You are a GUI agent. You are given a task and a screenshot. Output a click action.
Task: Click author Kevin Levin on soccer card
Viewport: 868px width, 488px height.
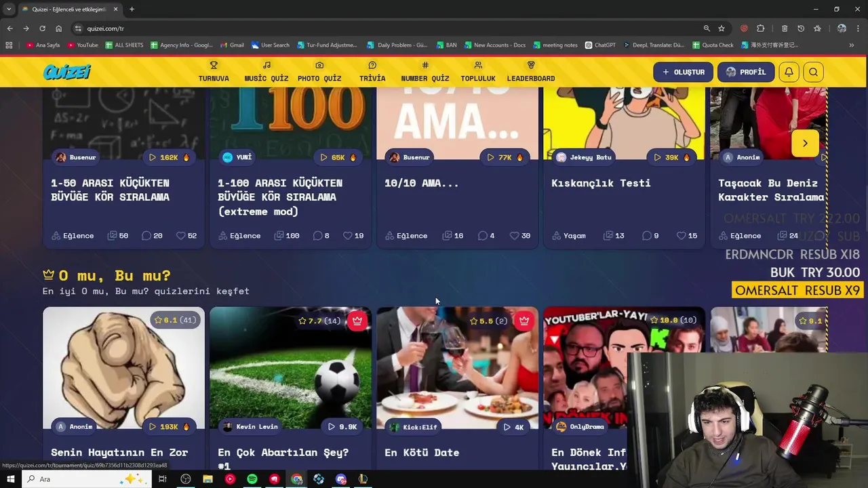click(x=250, y=427)
